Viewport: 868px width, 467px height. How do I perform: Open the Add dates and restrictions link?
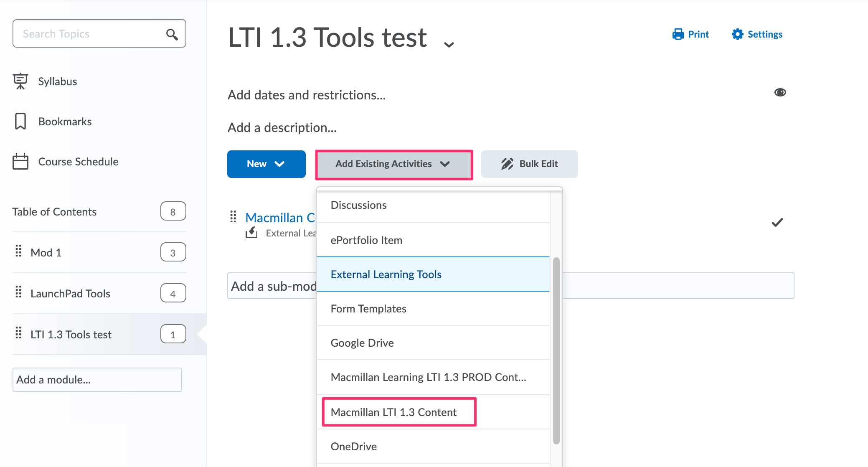[x=307, y=95]
